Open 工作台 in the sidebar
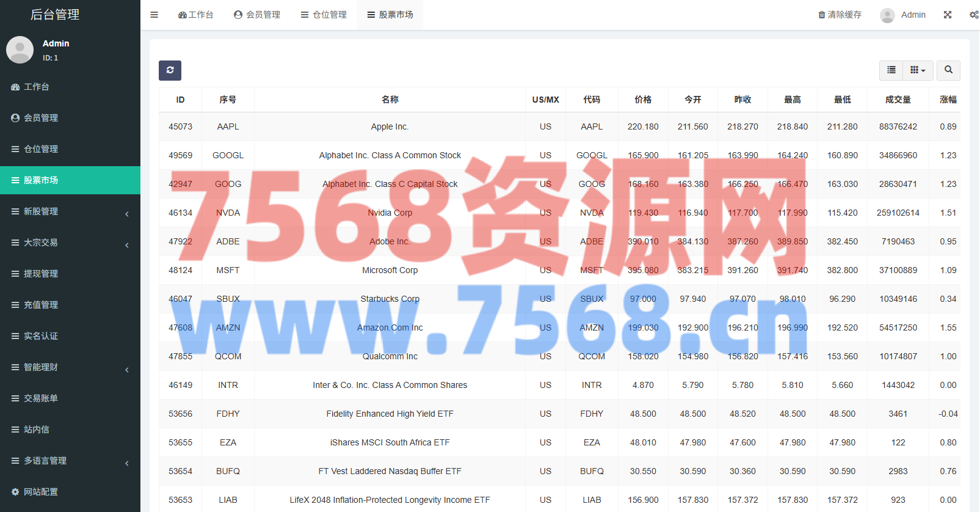Image resolution: width=980 pixels, height=512 pixels. coord(37,87)
